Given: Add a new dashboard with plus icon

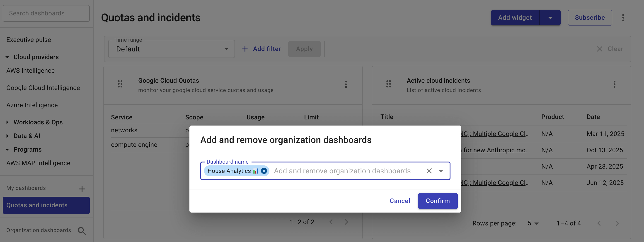Looking at the screenshot, I should click(82, 189).
